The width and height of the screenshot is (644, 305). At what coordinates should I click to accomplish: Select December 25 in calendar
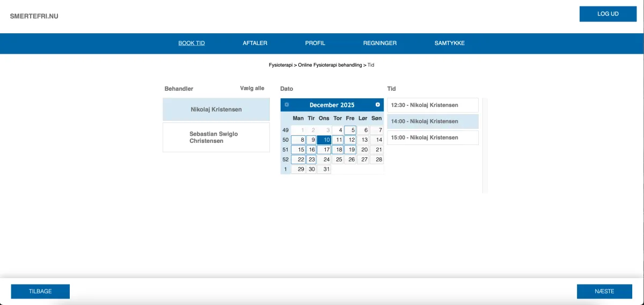(x=338, y=159)
